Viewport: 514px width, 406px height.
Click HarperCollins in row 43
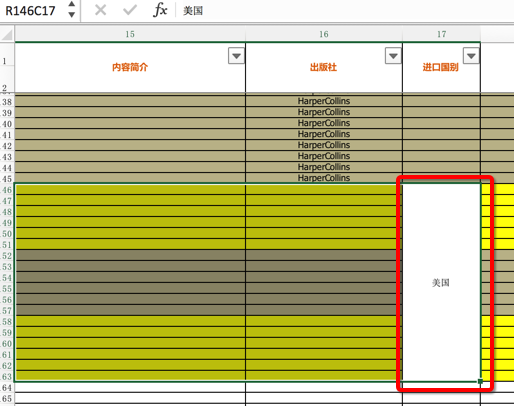[x=324, y=156]
